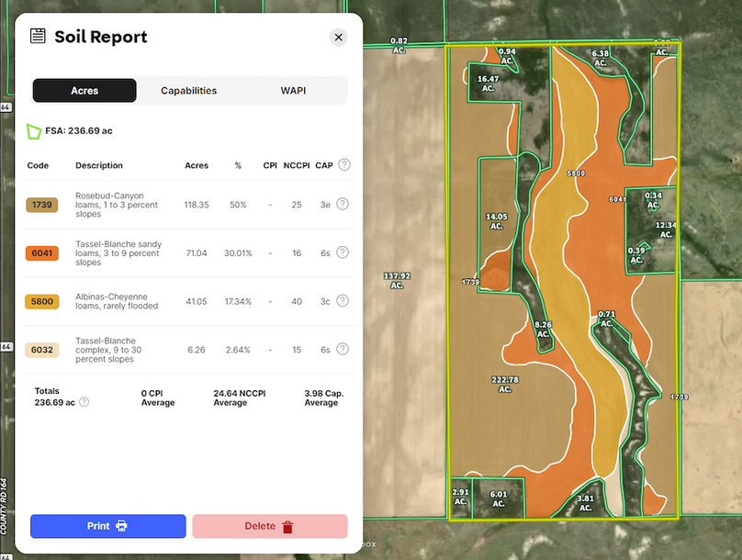Close the Soil Report panel
This screenshot has width=742, height=560.
pyautogui.click(x=338, y=38)
